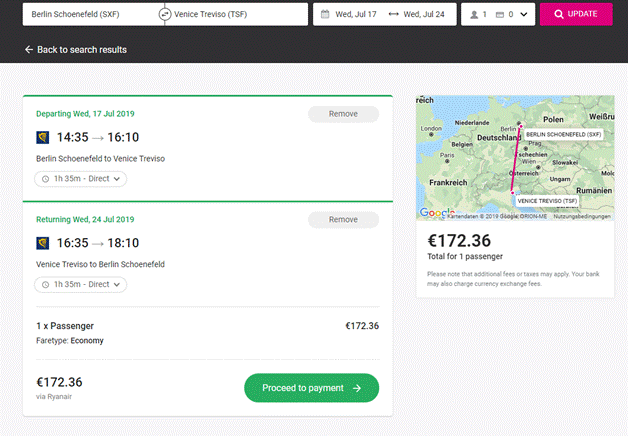Expand returning 1h 35m Direct details
Screen dimensions: 628x436
[x=81, y=285]
